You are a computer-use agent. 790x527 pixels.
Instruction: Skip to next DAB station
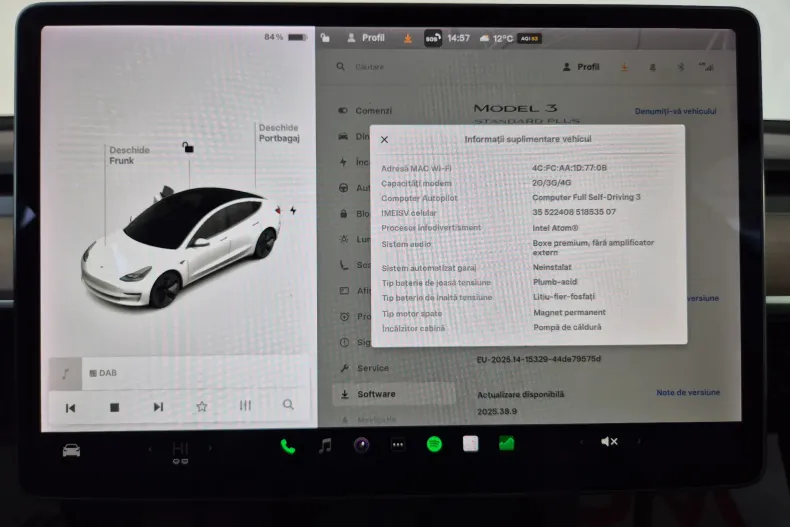click(158, 407)
